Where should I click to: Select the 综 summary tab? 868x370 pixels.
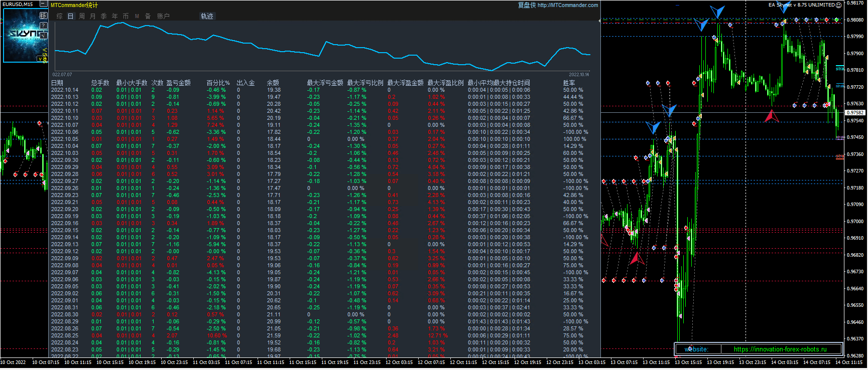coord(60,17)
